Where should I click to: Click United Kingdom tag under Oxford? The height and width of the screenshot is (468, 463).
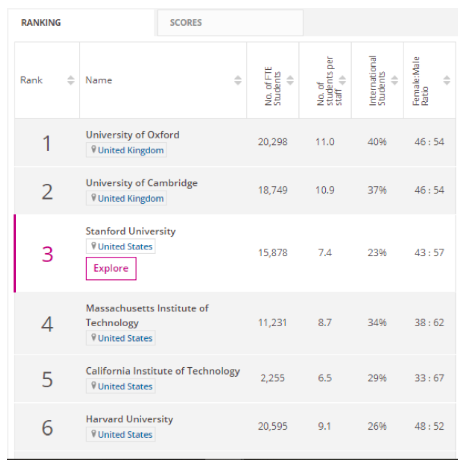[126, 150]
